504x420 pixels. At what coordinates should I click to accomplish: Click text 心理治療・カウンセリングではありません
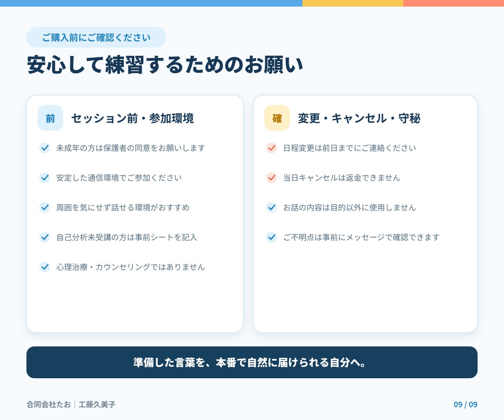(131, 267)
